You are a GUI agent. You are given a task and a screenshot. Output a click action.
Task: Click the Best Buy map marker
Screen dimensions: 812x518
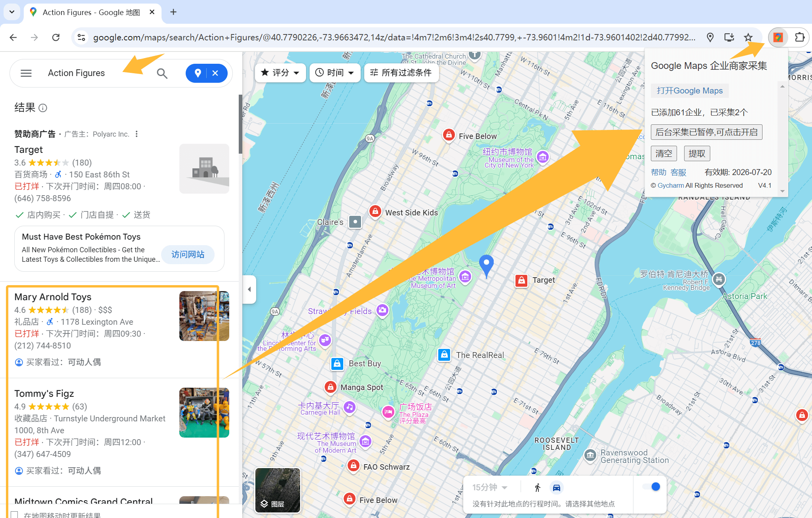click(337, 364)
